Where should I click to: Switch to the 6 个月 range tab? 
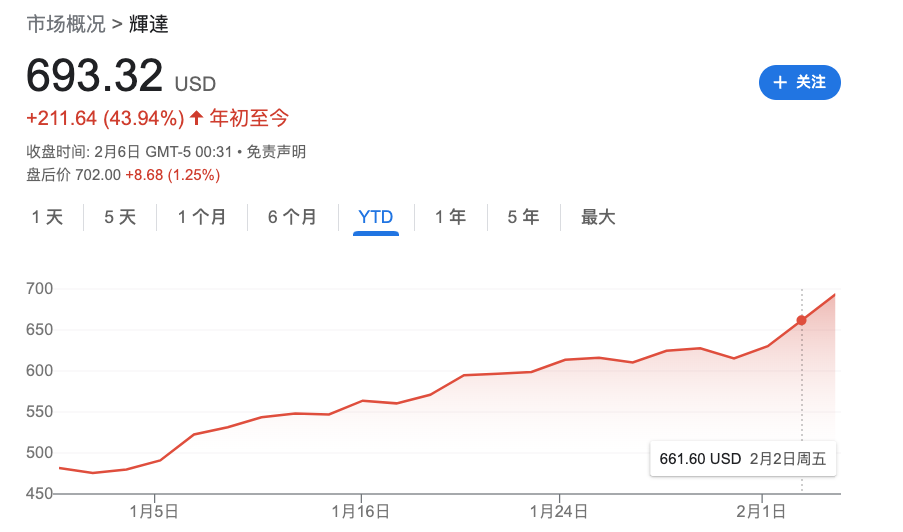coord(293,217)
